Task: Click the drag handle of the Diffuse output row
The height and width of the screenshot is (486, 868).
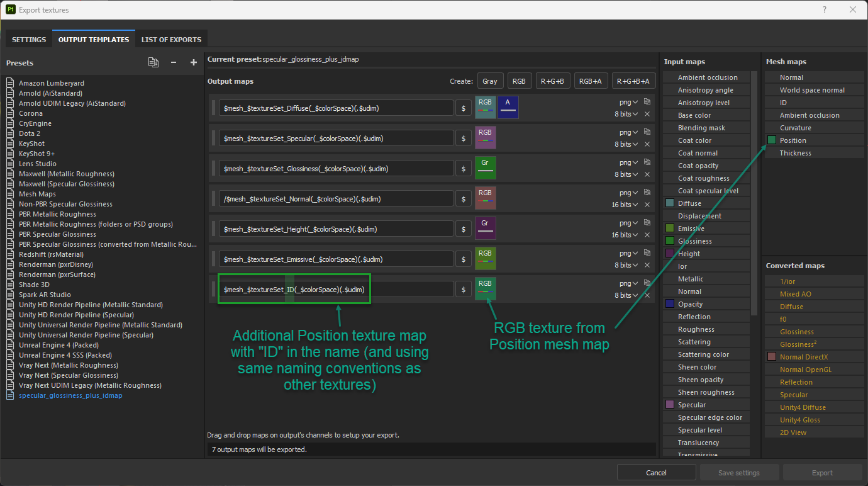Action: click(213, 108)
